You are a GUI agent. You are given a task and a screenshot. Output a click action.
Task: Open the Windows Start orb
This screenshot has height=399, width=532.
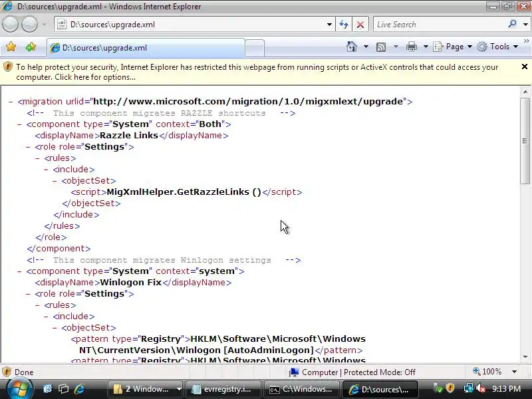(x=19, y=389)
